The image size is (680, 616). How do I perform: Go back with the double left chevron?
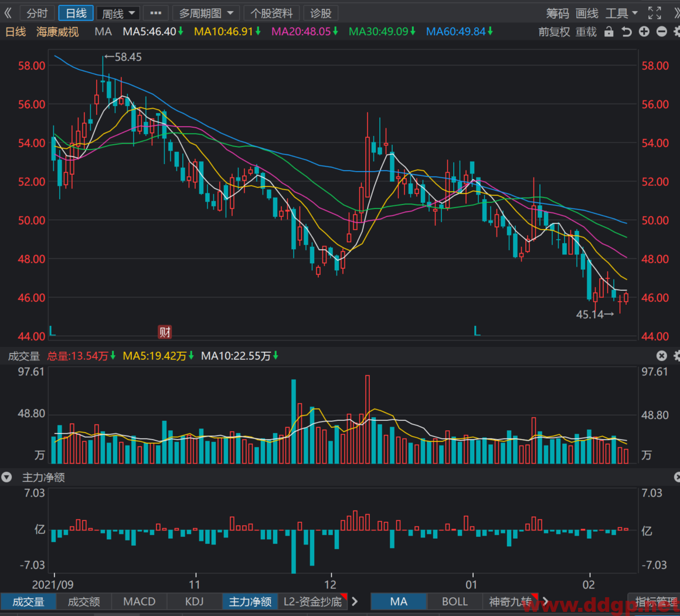tap(8, 13)
